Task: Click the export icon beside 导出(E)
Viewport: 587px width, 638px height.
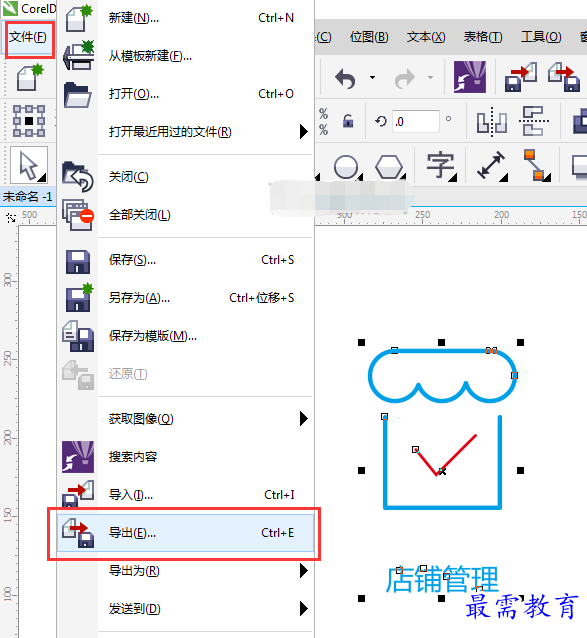Action: coord(78,533)
